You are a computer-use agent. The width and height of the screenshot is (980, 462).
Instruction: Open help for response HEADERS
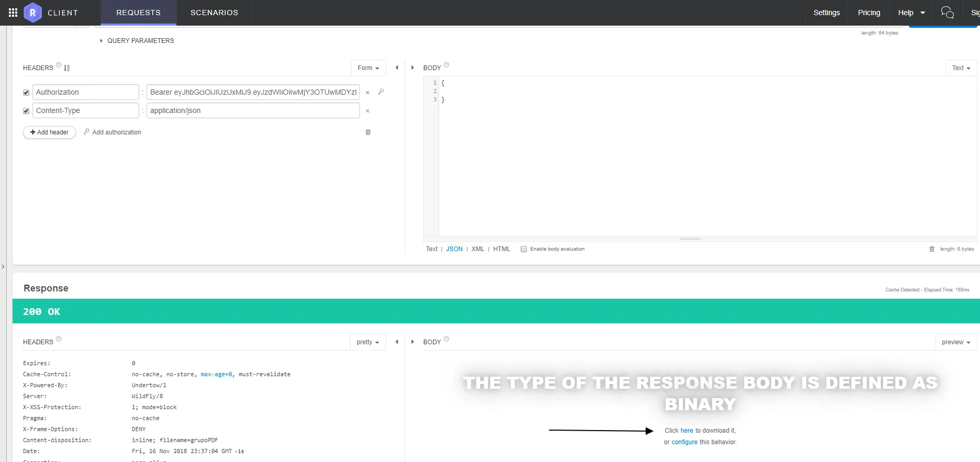[59, 339]
